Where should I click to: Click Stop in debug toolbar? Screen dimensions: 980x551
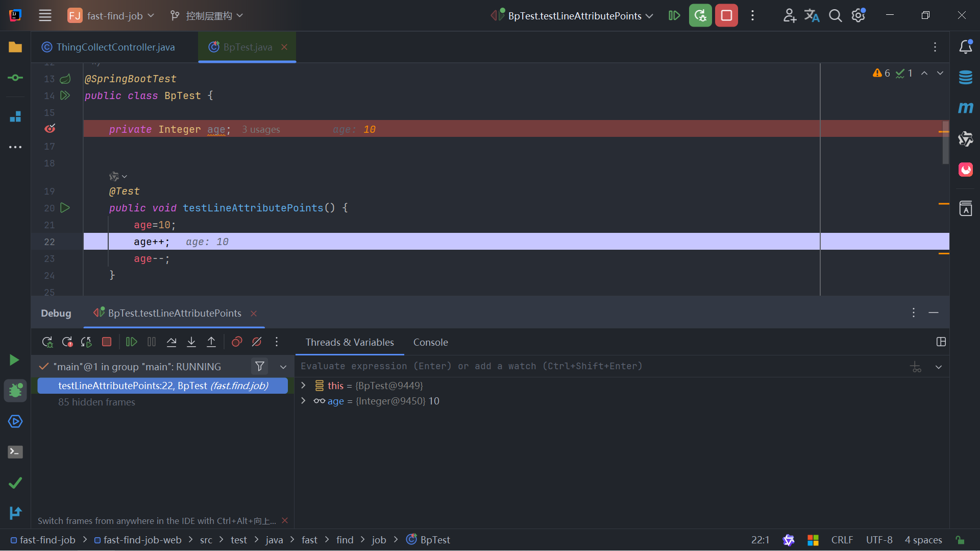[107, 342]
